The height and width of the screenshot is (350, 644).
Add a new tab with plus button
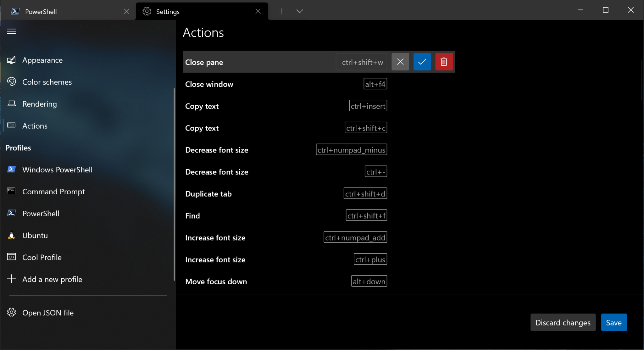click(x=281, y=11)
